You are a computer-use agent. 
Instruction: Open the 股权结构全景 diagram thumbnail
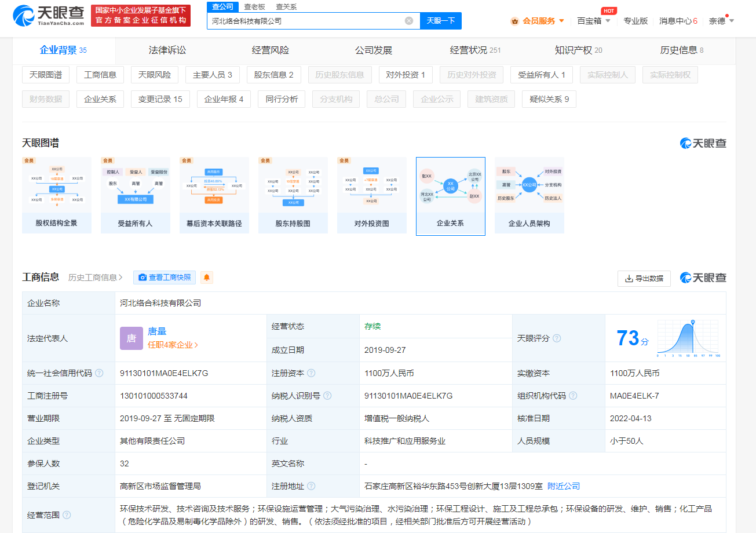[x=57, y=195]
